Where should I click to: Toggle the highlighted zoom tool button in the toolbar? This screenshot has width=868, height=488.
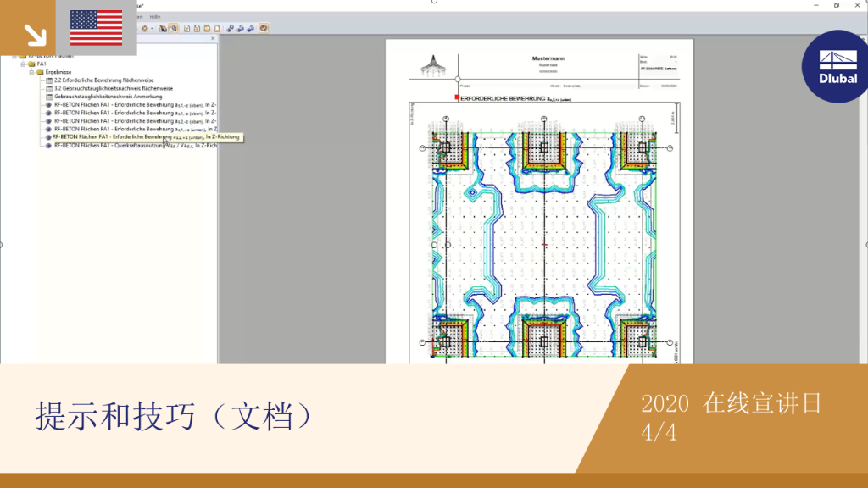(173, 28)
